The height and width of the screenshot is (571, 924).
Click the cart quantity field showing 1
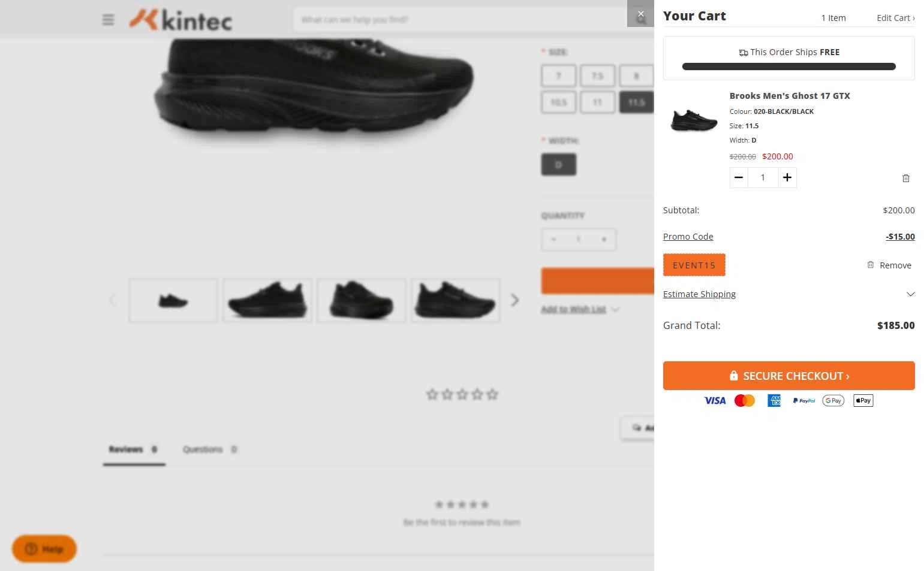pyautogui.click(x=763, y=177)
